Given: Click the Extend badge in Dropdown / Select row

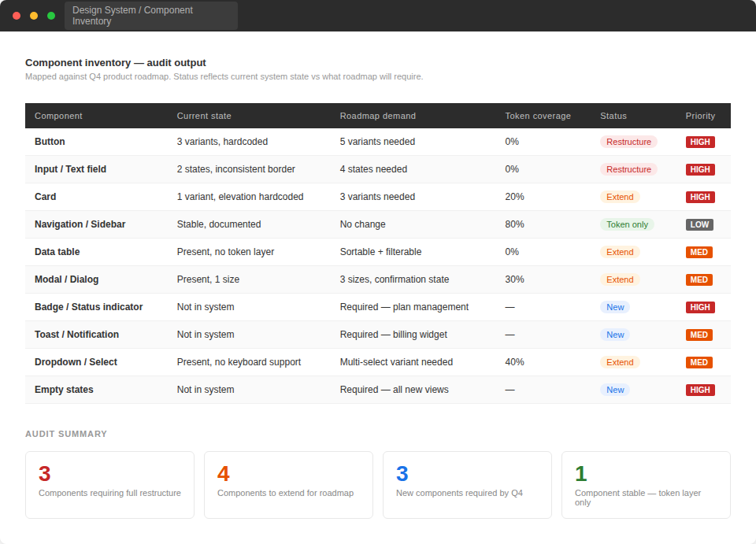Looking at the screenshot, I should click(620, 362).
